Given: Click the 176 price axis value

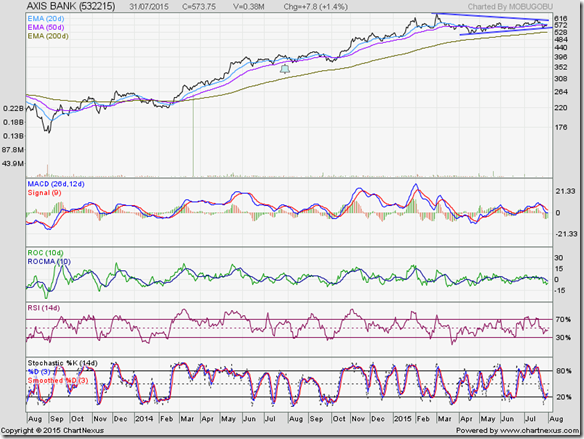Looking at the screenshot, I should coord(561,127).
